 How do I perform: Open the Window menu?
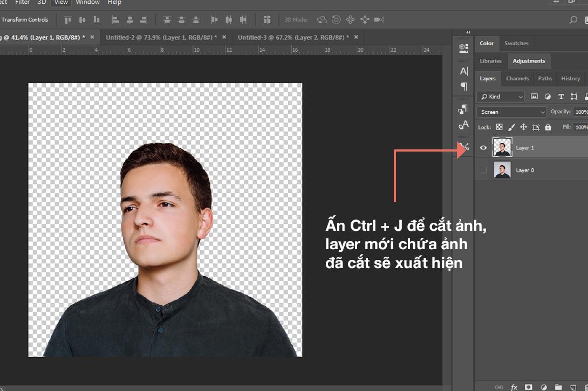[x=87, y=3]
